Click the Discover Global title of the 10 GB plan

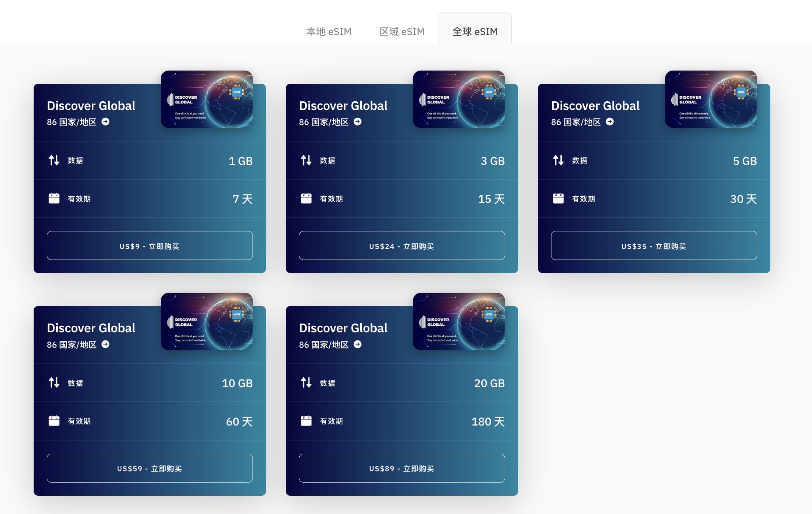click(91, 328)
